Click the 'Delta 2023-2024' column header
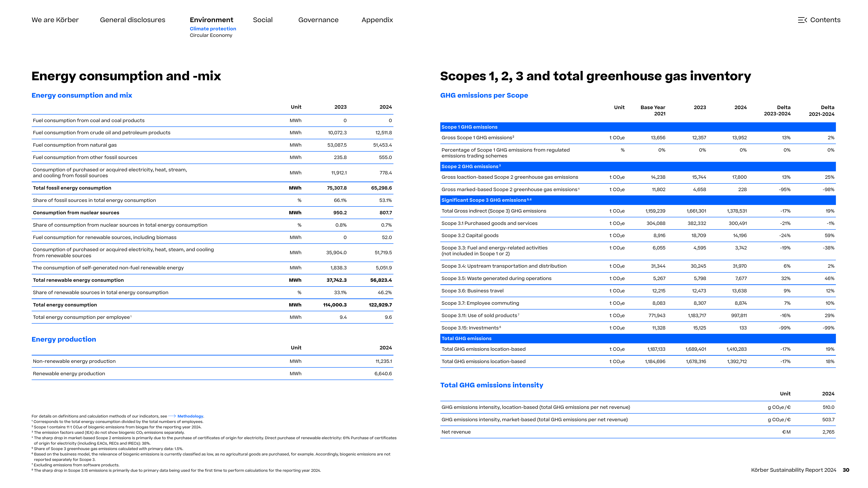 click(777, 110)
